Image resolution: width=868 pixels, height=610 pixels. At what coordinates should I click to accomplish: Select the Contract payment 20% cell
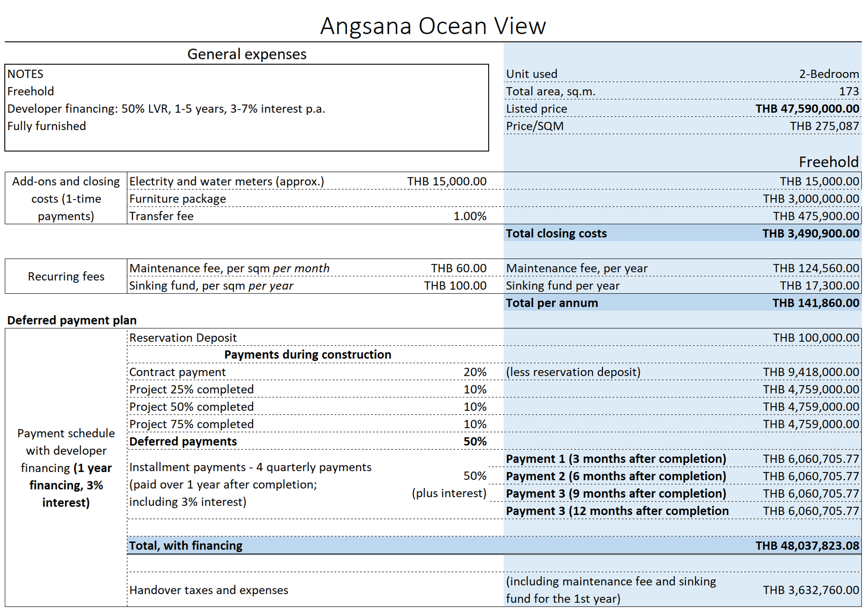[474, 372]
